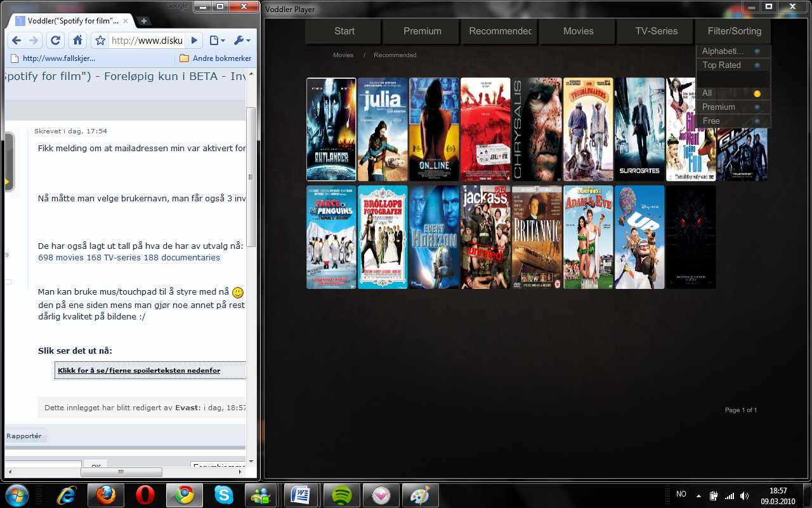
Task: Click Chrome horizontal scrollbar right arrow
Action: [240, 472]
